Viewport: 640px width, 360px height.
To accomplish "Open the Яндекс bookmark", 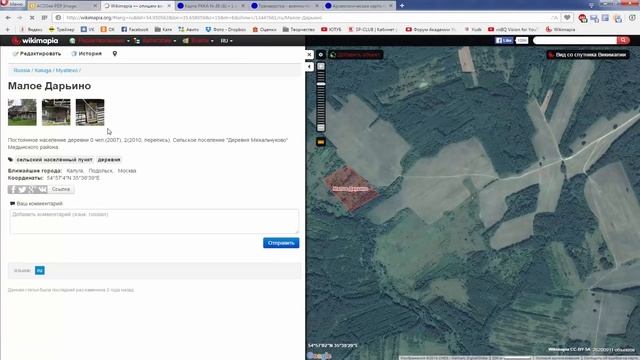I will click(x=31, y=29).
